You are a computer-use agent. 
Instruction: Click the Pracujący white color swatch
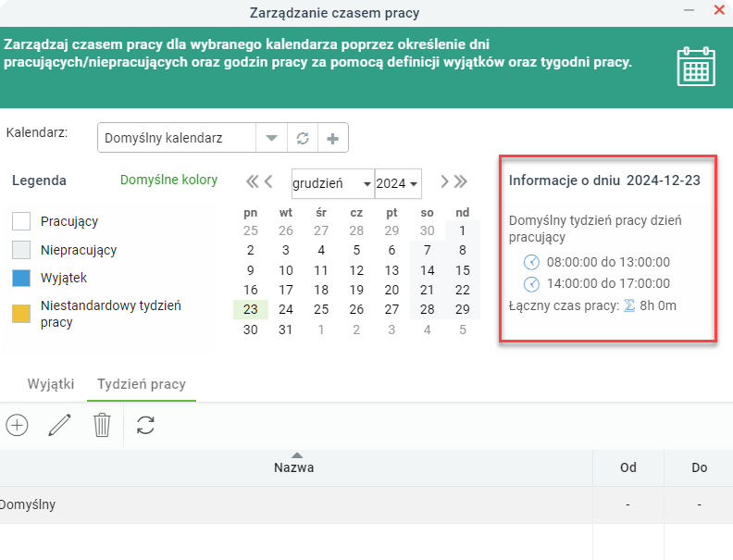(x=21, y=221)
